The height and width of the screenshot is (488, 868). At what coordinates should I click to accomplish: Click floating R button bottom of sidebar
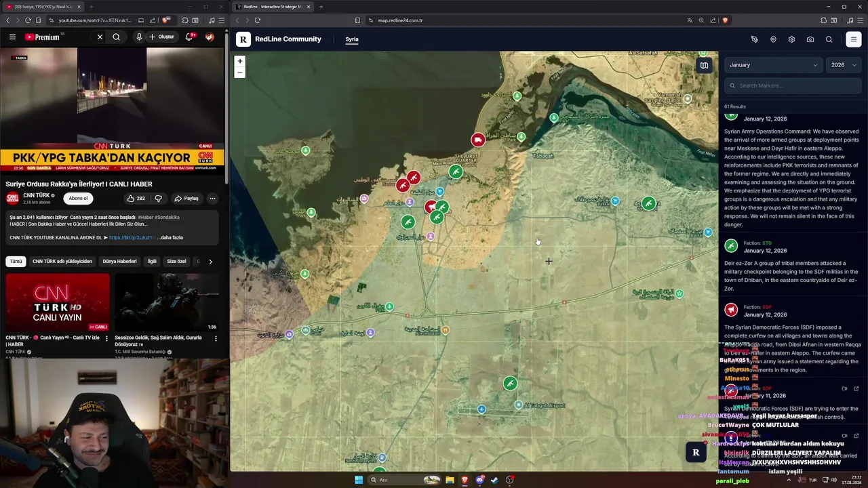pos(696,453)
